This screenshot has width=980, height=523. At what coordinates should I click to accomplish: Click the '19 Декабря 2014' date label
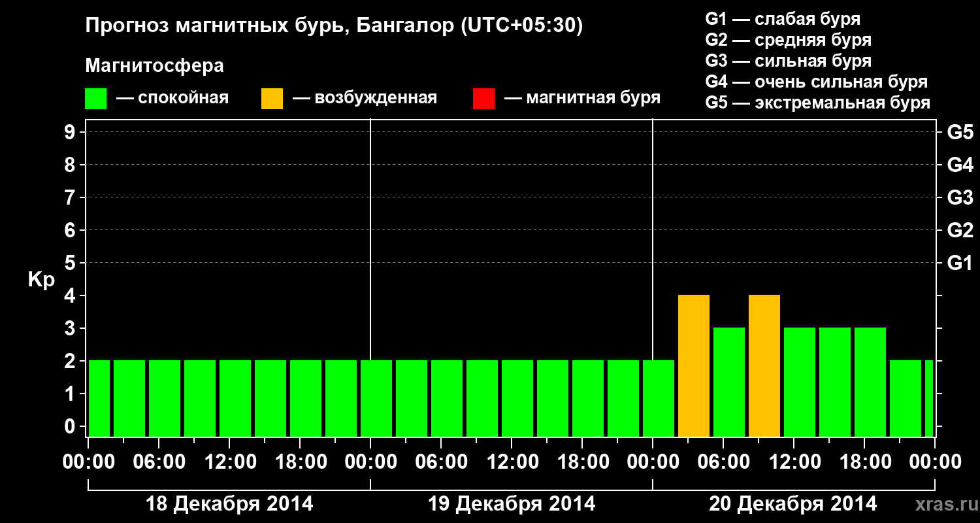tap(512, 504)
